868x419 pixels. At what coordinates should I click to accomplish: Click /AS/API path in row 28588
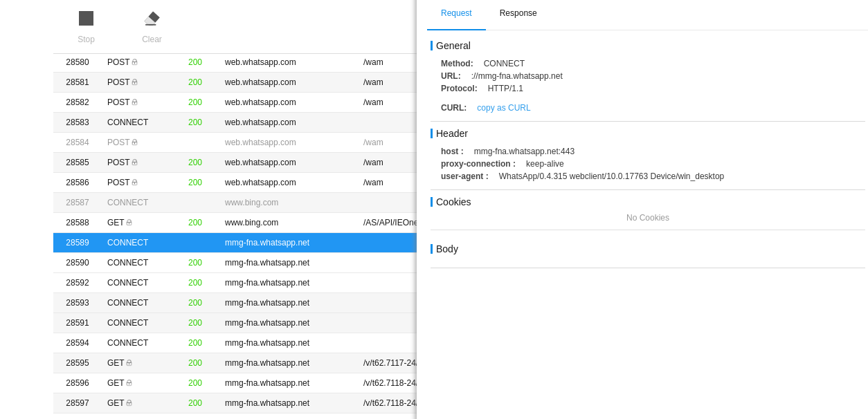pyautogui.click(x=390, y=223)
